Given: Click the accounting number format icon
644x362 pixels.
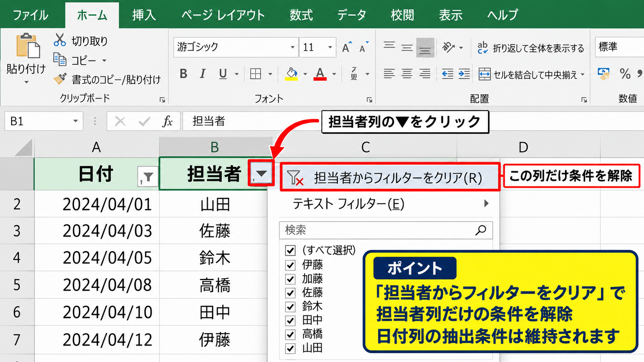Looking at the screenshot, I should (x=604, y=73).
